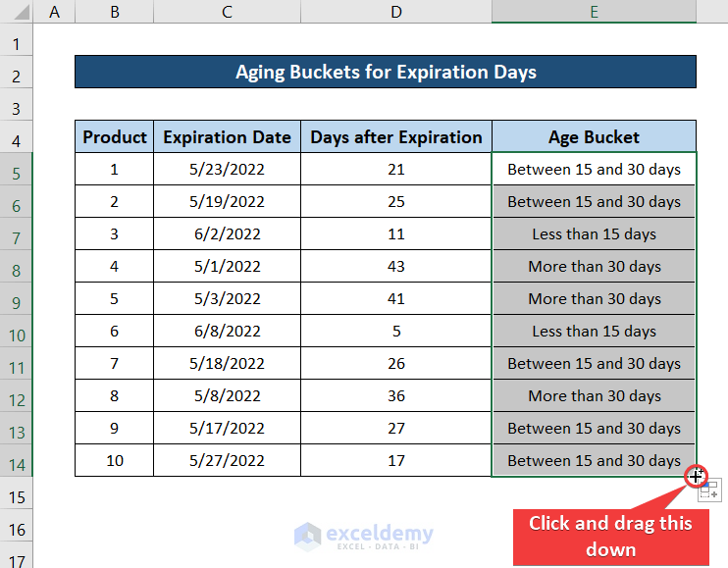This screenshot has height=568, width=728.
Task: Click the Product header cell
Action: coord(115,137)
